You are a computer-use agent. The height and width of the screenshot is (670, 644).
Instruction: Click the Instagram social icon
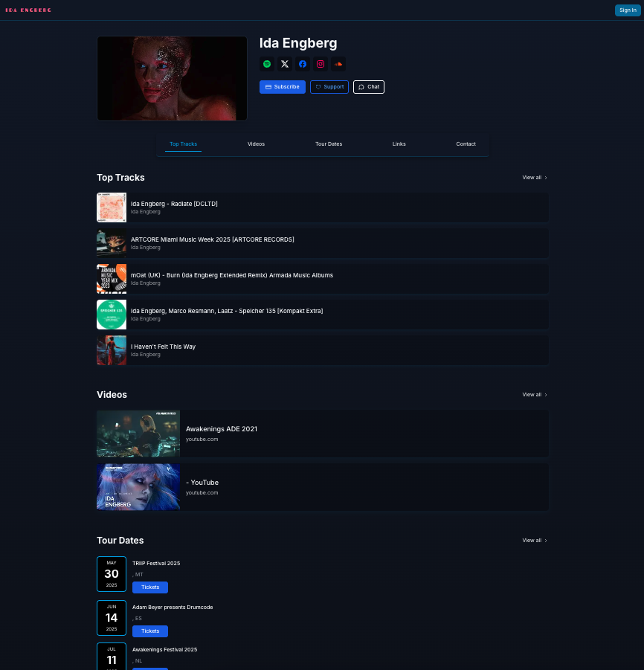click(x=321, y=65)
